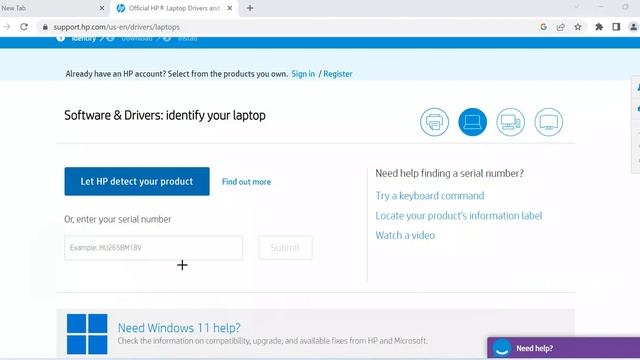This screenshot has height=360, width=640.
Task: Switch to the New Tab tab
Action: [53, 8]
